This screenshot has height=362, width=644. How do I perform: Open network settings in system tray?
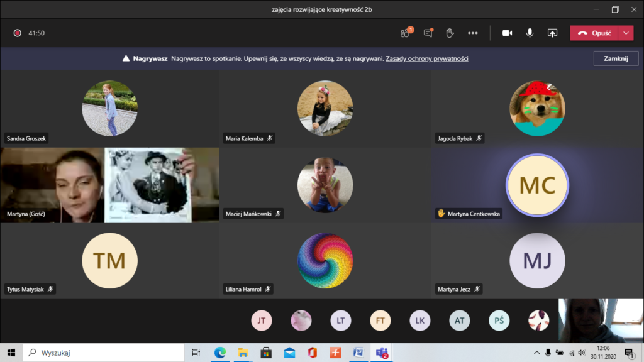(571, 353)
